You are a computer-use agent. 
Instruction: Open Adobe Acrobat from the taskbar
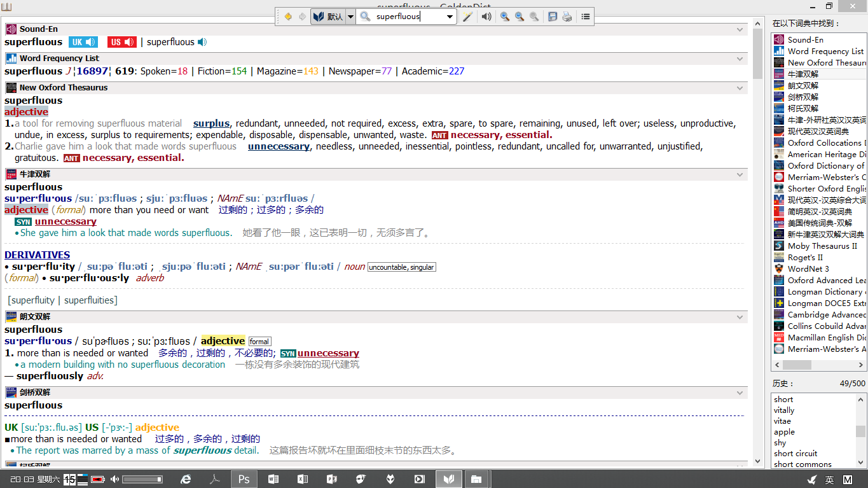(x=215, y=479)
